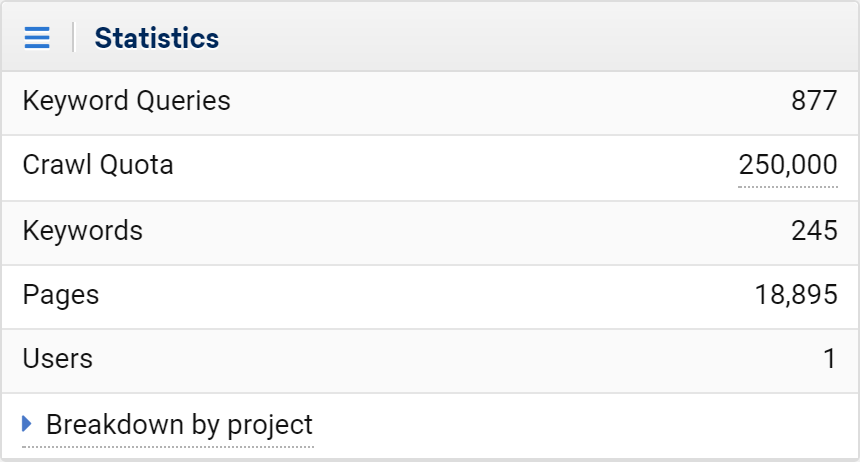Open the Breakdown by project link
The width and height of the screenshot is (860, 462).
[179, 425]
